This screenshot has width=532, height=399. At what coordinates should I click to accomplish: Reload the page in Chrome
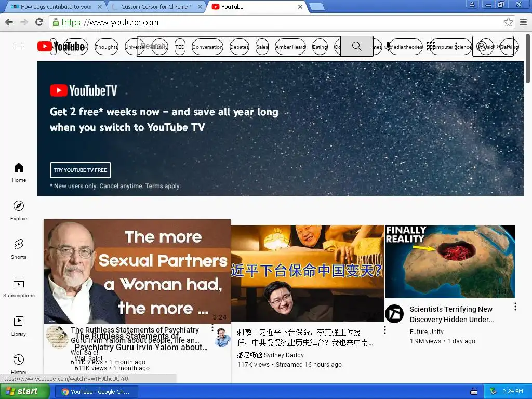[x=39, y=22]
